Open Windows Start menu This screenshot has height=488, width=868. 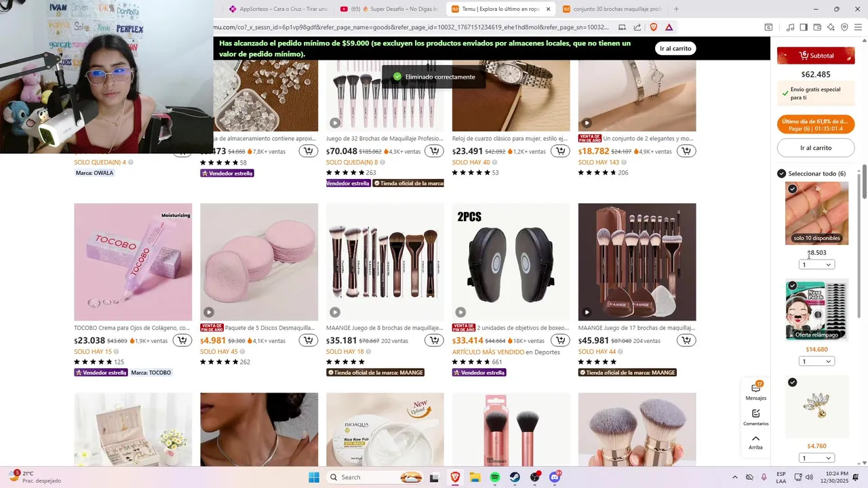(313, 477)
